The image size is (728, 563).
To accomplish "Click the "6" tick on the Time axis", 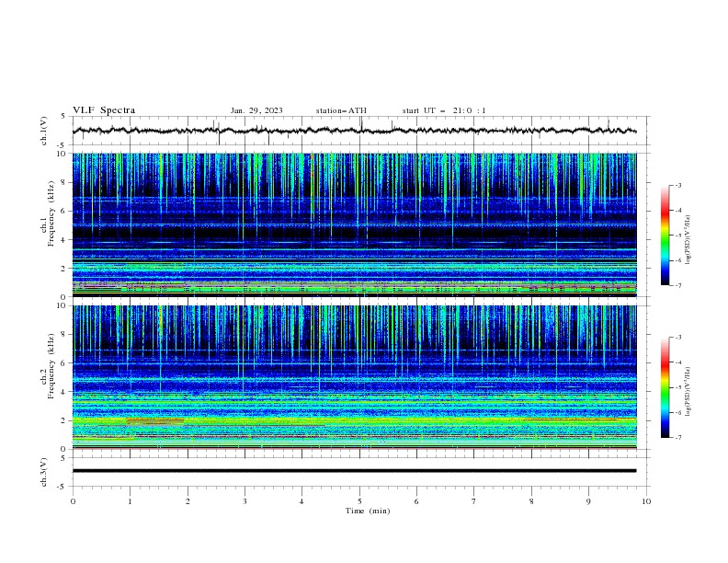I will [x=416, y=501].
